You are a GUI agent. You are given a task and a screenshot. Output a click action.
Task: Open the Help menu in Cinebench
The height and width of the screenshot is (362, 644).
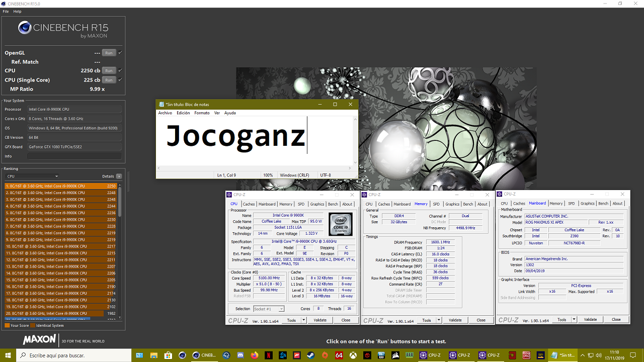click(17, 12)
